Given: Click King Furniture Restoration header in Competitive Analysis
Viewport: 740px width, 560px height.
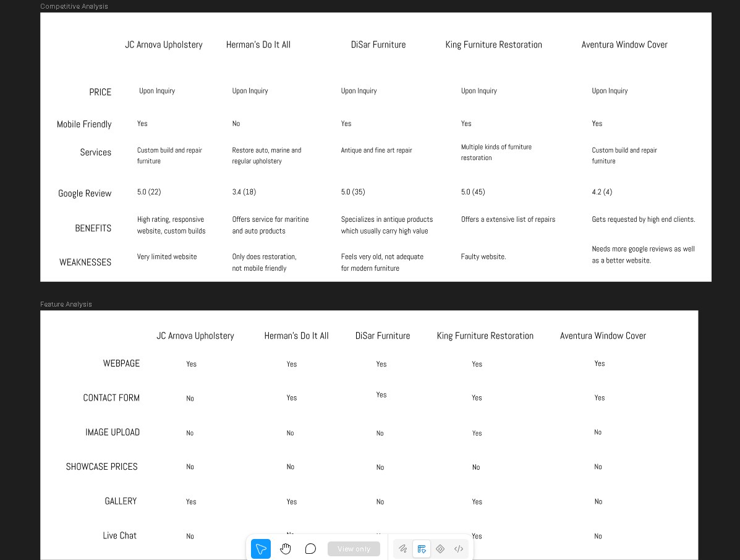Looking at the screenshot, I should [x=494, y=45].
